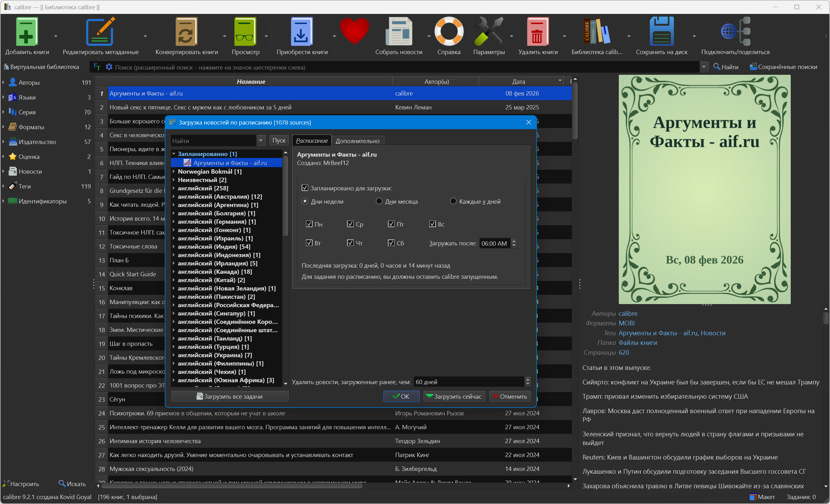Collapse the 'Запланированно [1]' tree group

click(174, 154)
